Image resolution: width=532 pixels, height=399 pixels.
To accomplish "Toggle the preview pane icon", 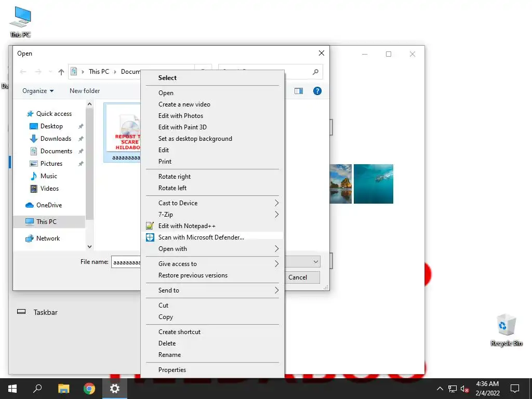I will coord(299,91).
